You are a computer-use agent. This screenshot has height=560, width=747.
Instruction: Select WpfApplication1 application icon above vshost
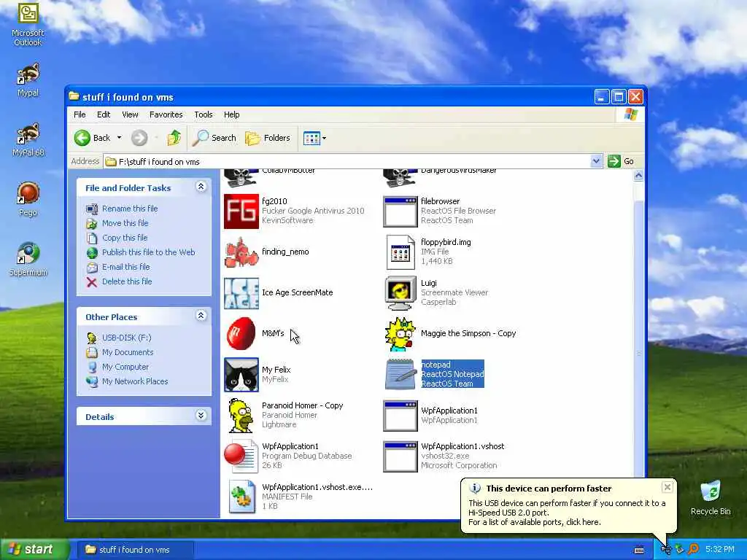click(x=400, y=415)
